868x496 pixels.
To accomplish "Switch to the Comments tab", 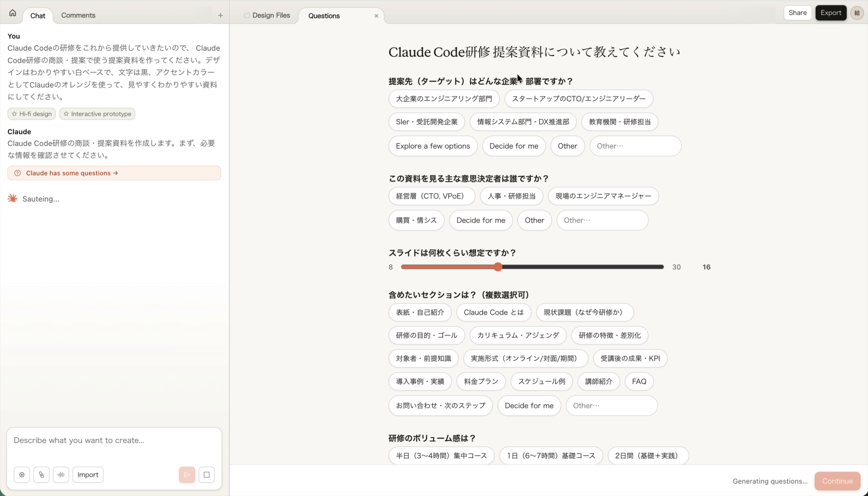I will click(78, 15).
